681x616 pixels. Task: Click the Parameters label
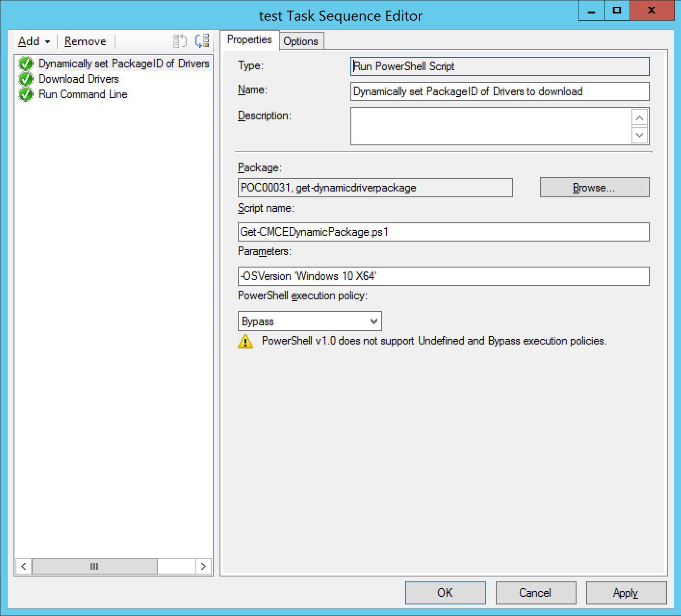point(265,251)
